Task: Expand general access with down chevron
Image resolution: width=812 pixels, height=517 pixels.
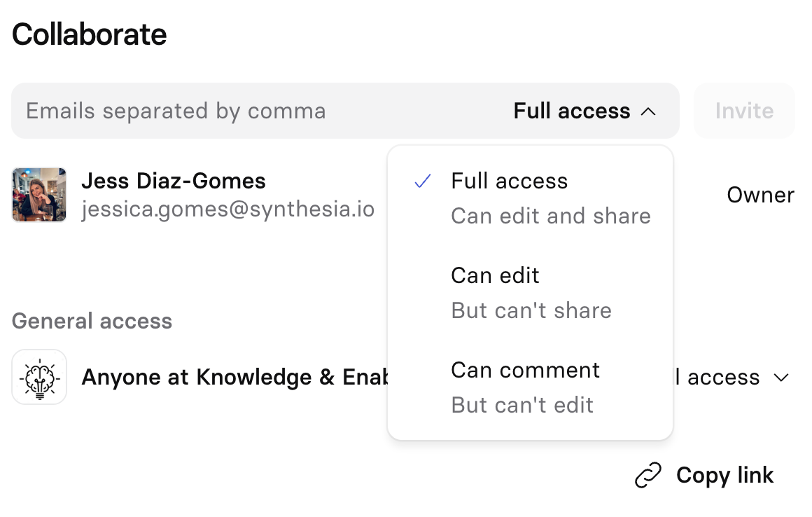Action: [x=781, y=378]
